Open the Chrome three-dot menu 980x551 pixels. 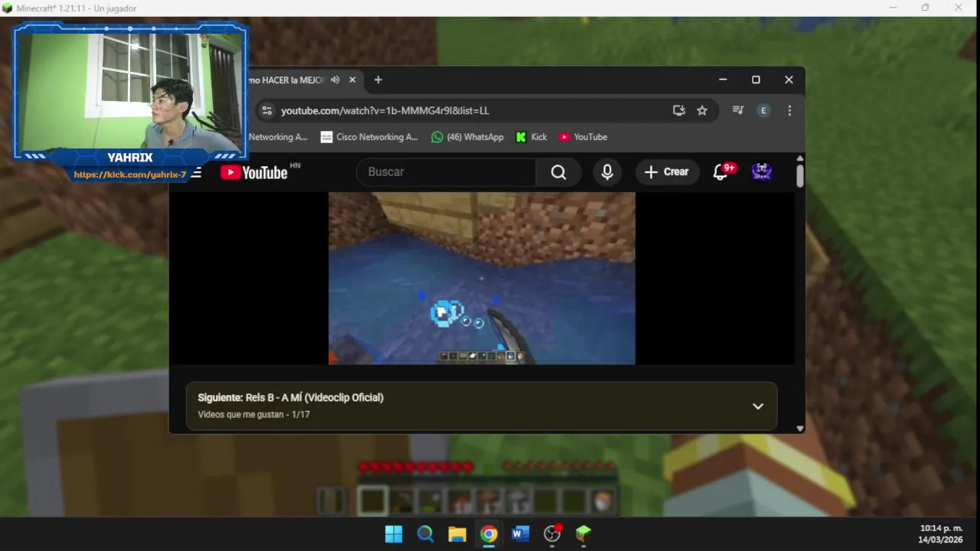click(x=789, y=110)
